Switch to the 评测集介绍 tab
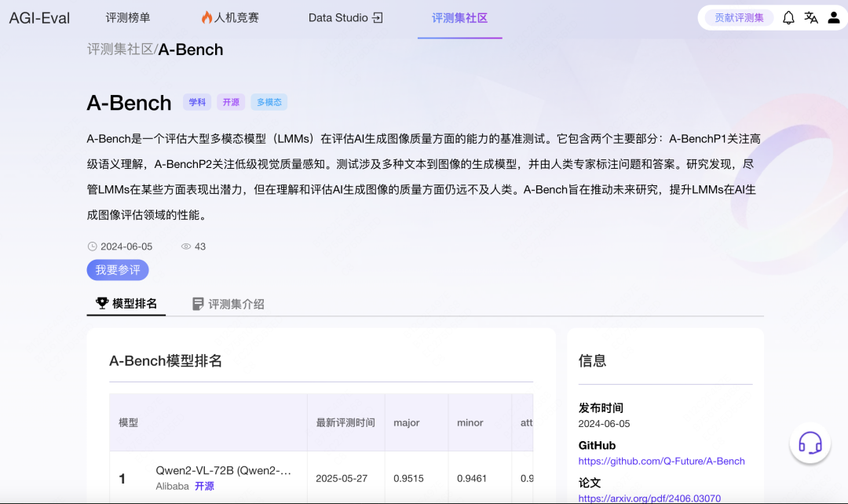 click(x=228, y=304)
